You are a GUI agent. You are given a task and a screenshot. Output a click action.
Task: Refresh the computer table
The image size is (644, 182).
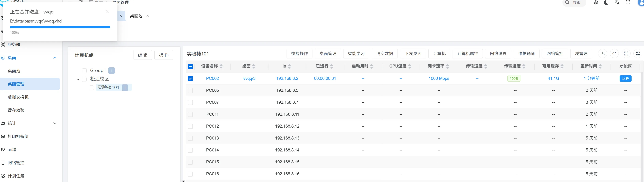[614, 54]
